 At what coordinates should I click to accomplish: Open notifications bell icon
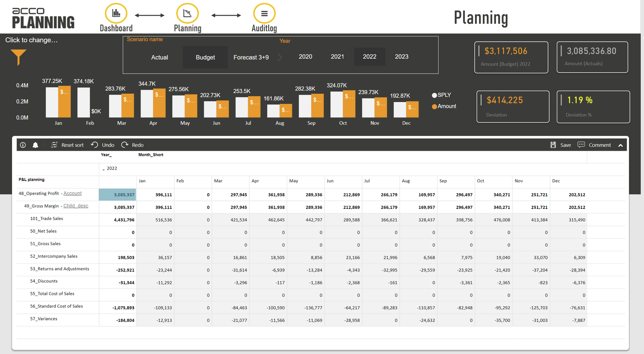[35, 145]
